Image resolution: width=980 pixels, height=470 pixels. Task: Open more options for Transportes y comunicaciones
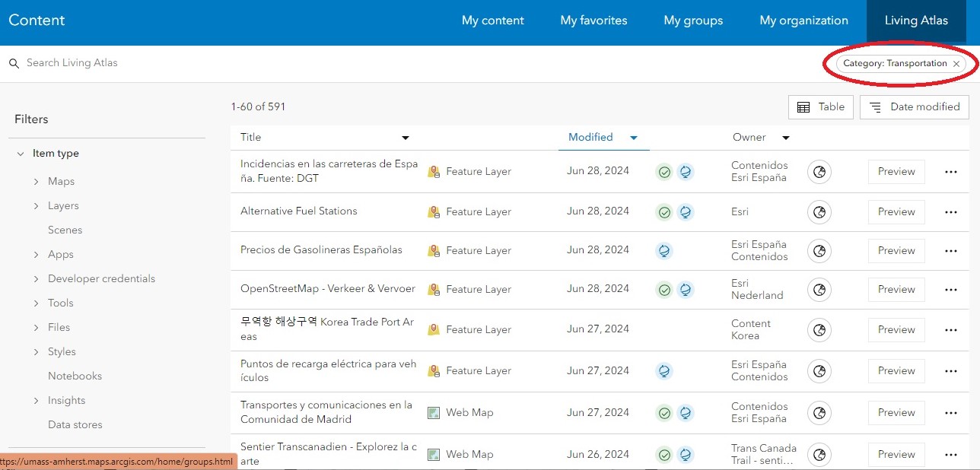coord(950,413)
